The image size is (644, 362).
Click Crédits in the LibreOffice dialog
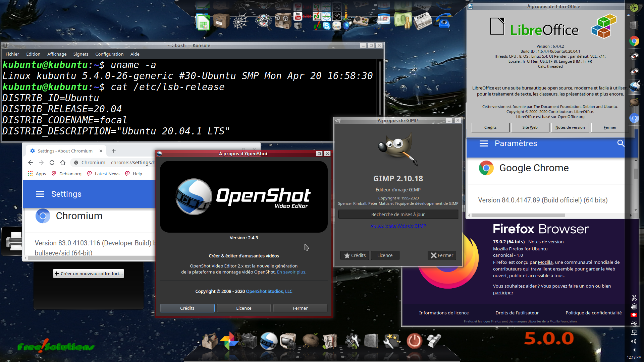490,127
